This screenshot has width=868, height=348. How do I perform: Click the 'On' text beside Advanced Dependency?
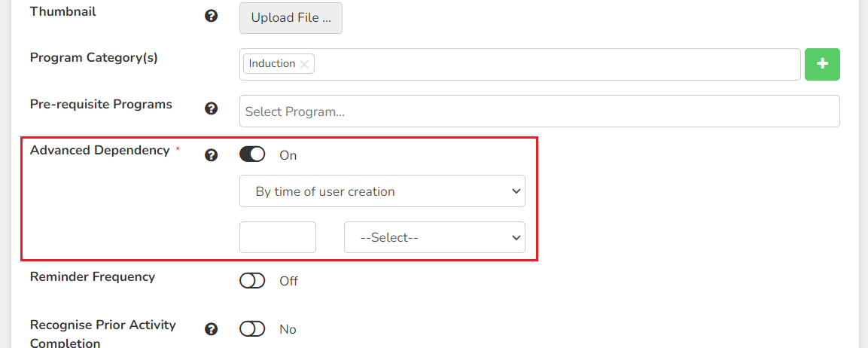[288, 156]
